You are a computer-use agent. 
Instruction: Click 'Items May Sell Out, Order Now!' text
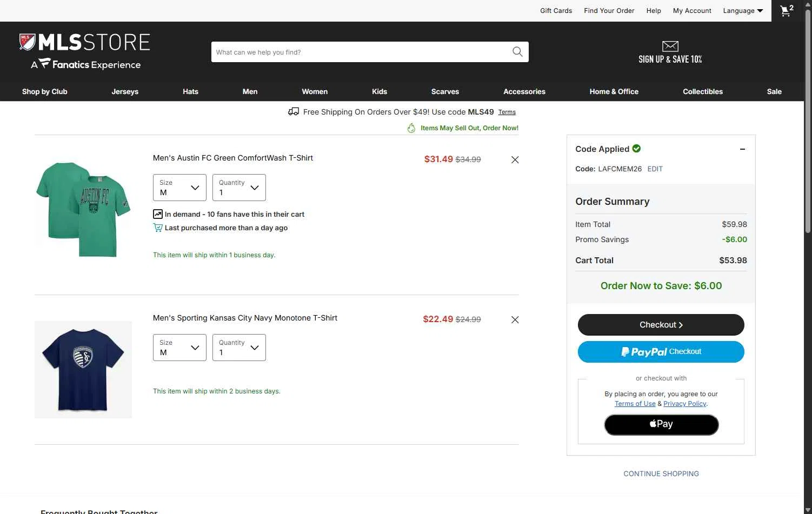(x=470, y=128)
